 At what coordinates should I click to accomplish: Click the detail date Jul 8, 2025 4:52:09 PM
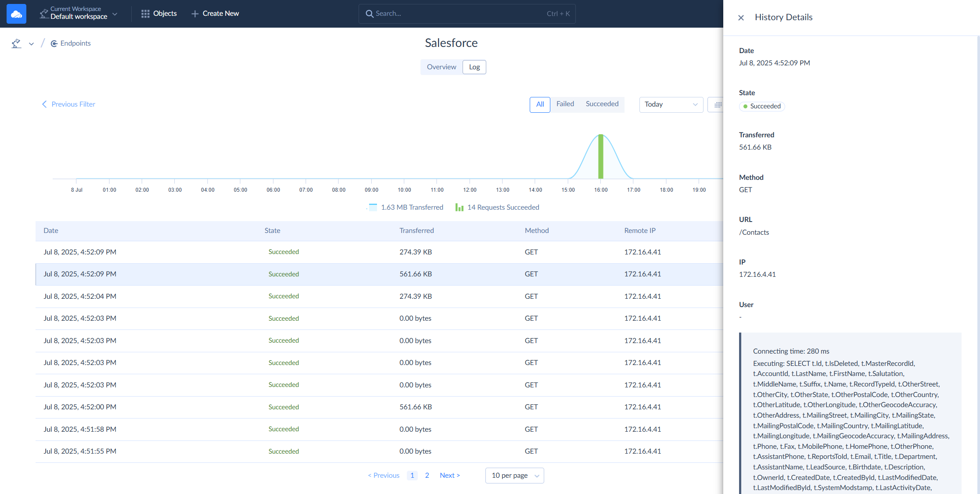[x=775, y=63]
